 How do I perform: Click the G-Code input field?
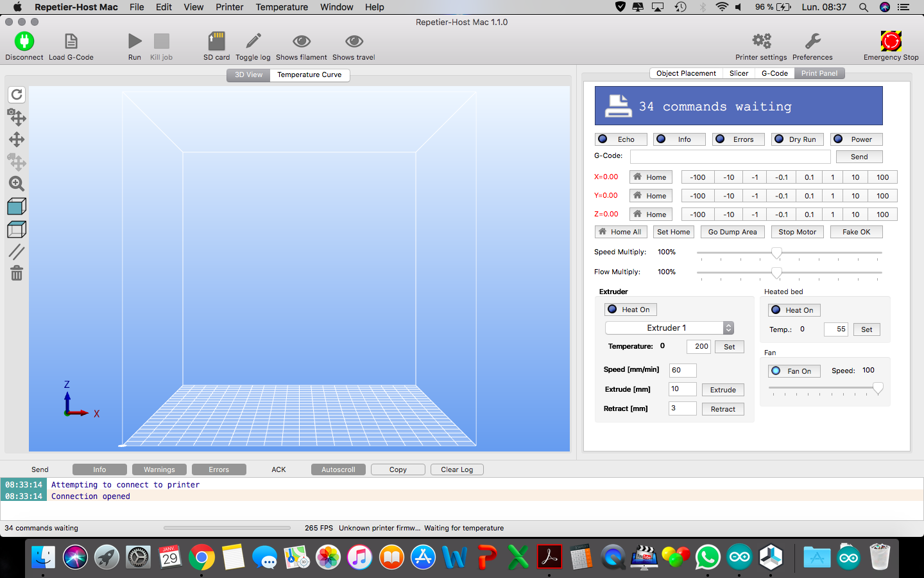[730, 157]
